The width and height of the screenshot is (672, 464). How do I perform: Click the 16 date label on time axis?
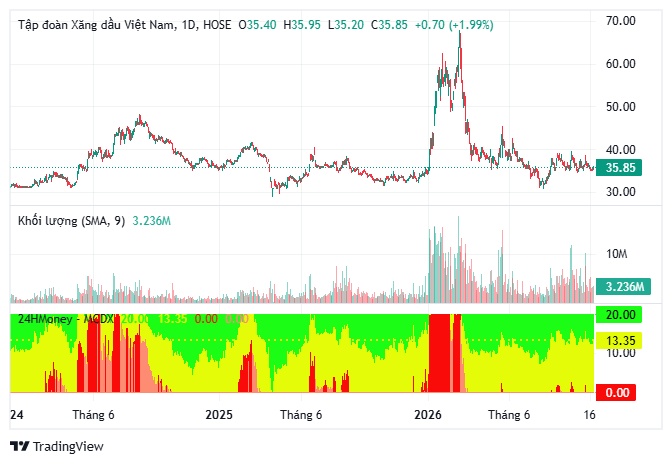pos(590,415)
